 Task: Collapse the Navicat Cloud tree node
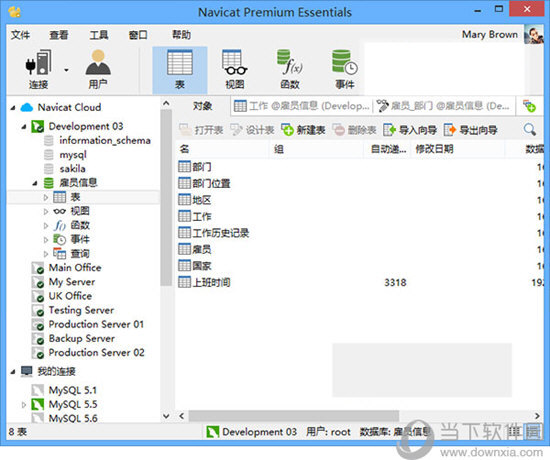pyautogui.click(x=13, y=108)
